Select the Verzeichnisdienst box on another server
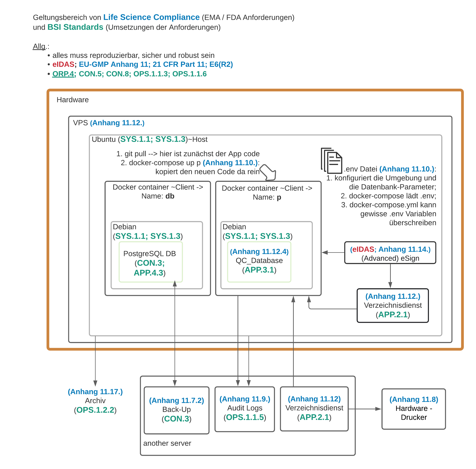The image size is (476, 469). pos(314,408)
